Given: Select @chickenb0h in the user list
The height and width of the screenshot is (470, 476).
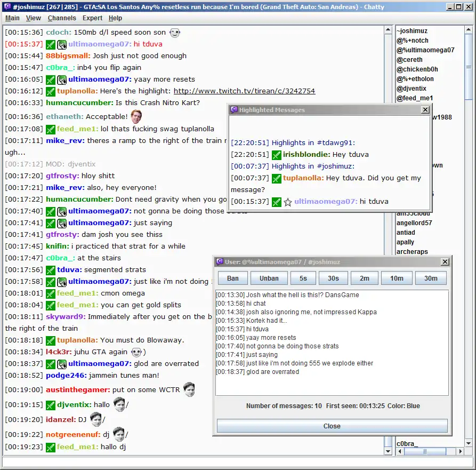Looking at the screenshot, I should tap(417, 69).
